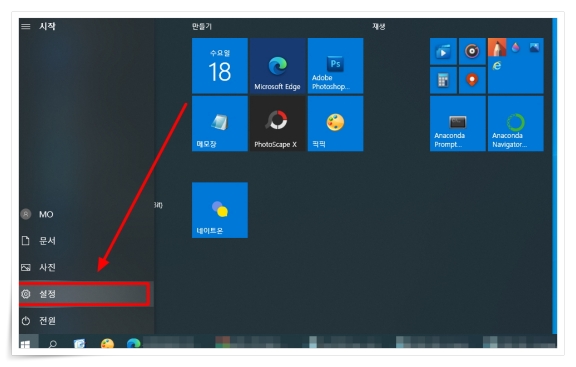Open tile folder containing Internet Explorer icon

[x=516, y=66]
